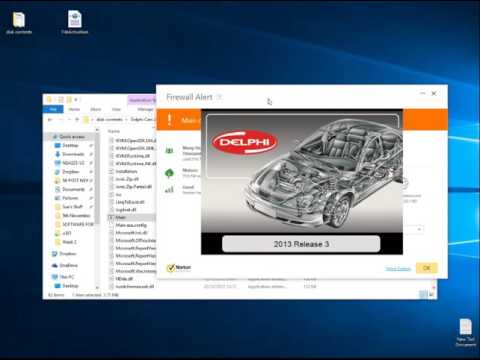Switch to large icons view in status bar

pos(431,294)
